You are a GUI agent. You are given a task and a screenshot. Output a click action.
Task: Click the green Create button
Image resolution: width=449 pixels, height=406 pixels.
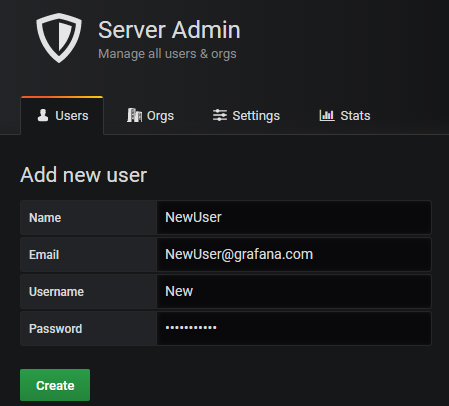(55, 385)
